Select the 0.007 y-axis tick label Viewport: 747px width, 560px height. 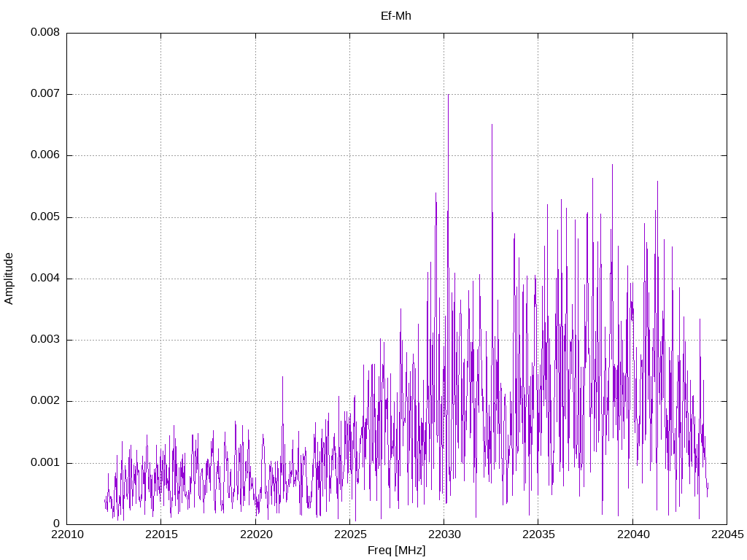coord(45,94)
